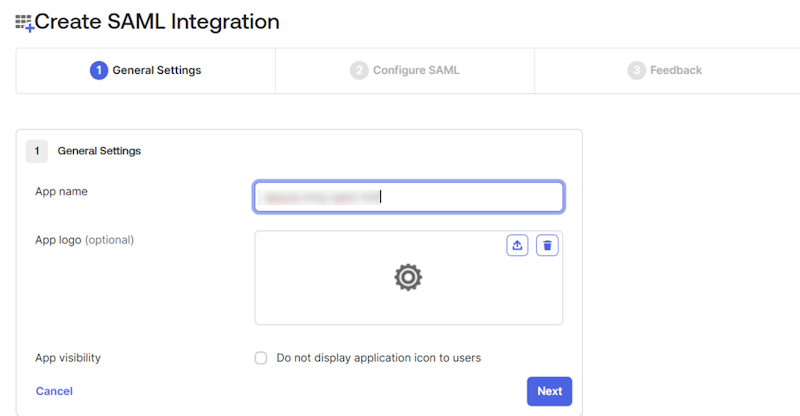Click the 'App logo (optional)' label
The height and width of the screenshot is (416, 800).
coord(84,240)
